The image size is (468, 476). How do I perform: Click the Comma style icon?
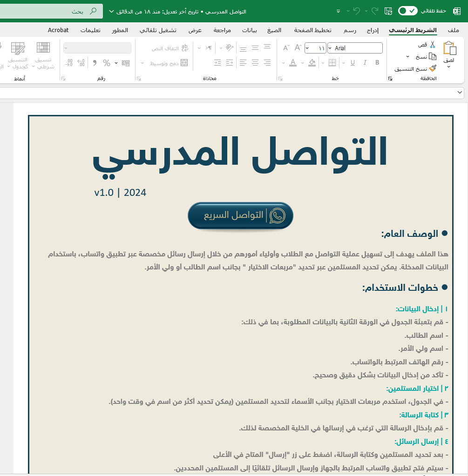click(95, 63)
